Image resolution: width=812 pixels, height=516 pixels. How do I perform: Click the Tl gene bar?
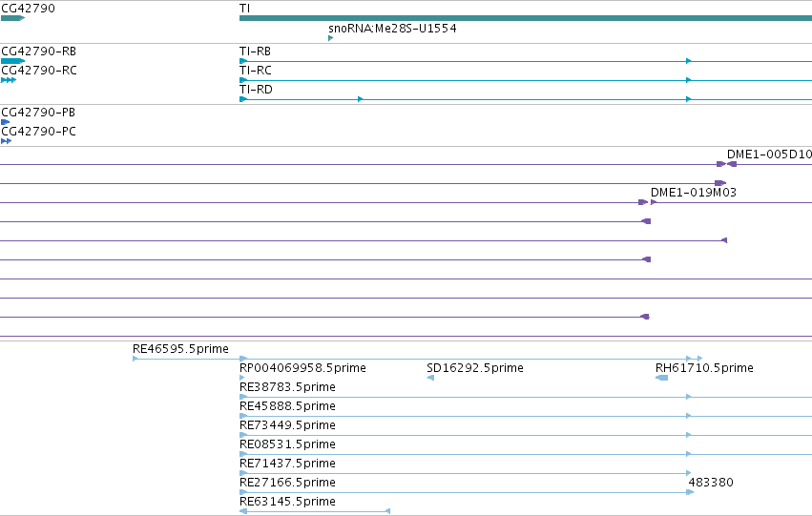(x=526, y=18)
